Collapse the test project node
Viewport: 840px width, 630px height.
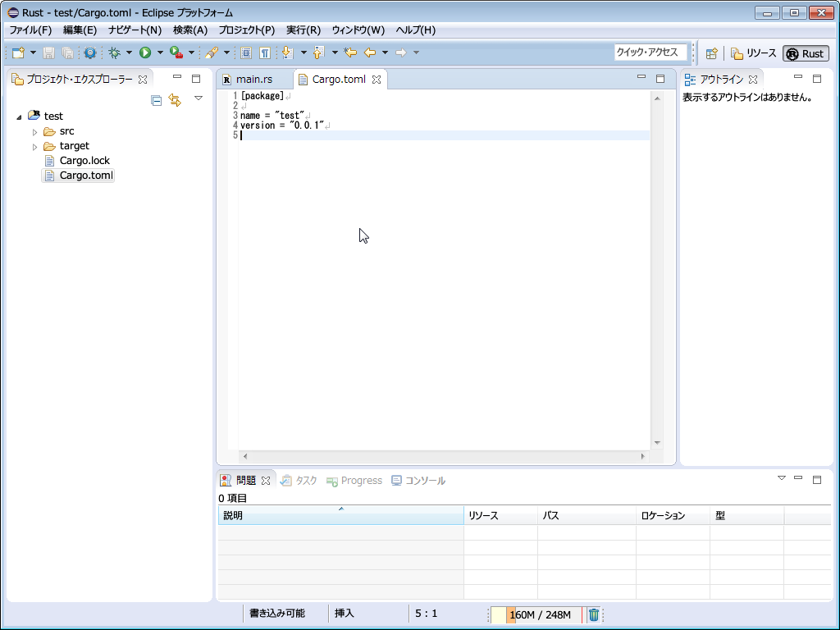click(x=20, y=116)
